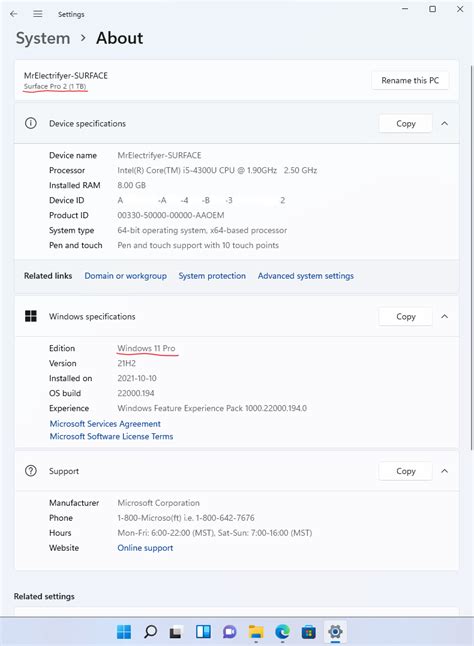The image size is (474, 646).
Task: Open the Online support link
Action: click(145, 548)
